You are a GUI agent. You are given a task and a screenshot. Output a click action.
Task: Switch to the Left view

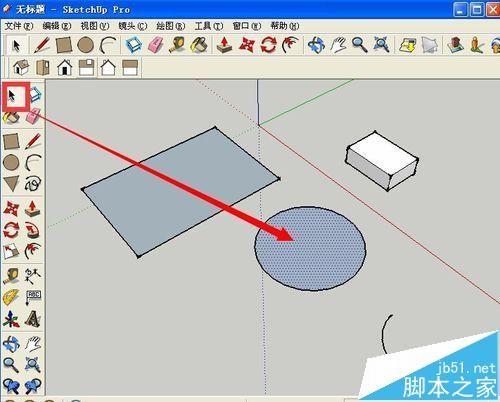(130, 67)
